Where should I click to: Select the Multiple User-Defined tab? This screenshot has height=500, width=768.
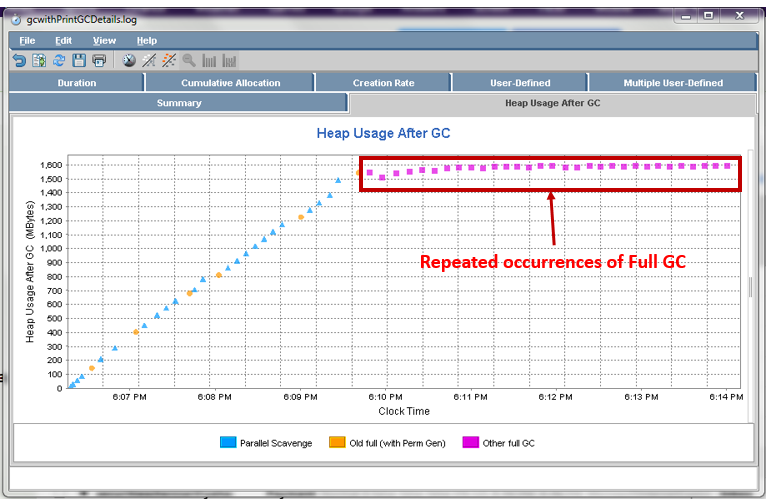pos(671,83)
